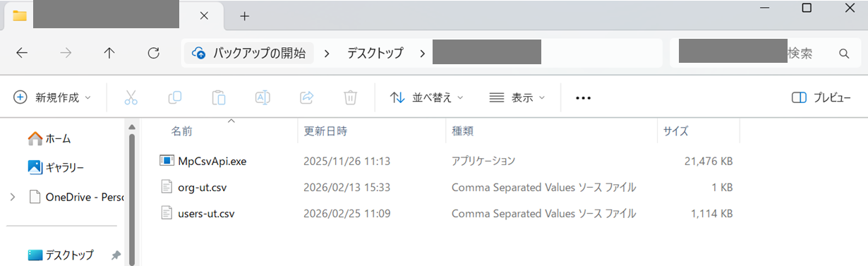Screen dimensions: 868x266
Task: Click the 1,114 KB size cell
Action: point(711,213)
